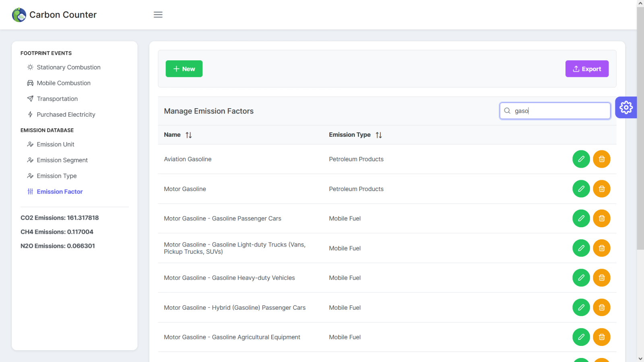Navigate to Purchased Electricity
644x362 pixels.
click(66, 115)
